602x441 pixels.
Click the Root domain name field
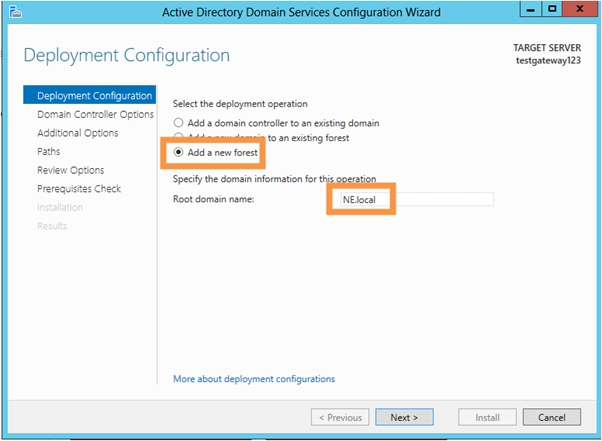pyautogui.click(x=417, y=199)
